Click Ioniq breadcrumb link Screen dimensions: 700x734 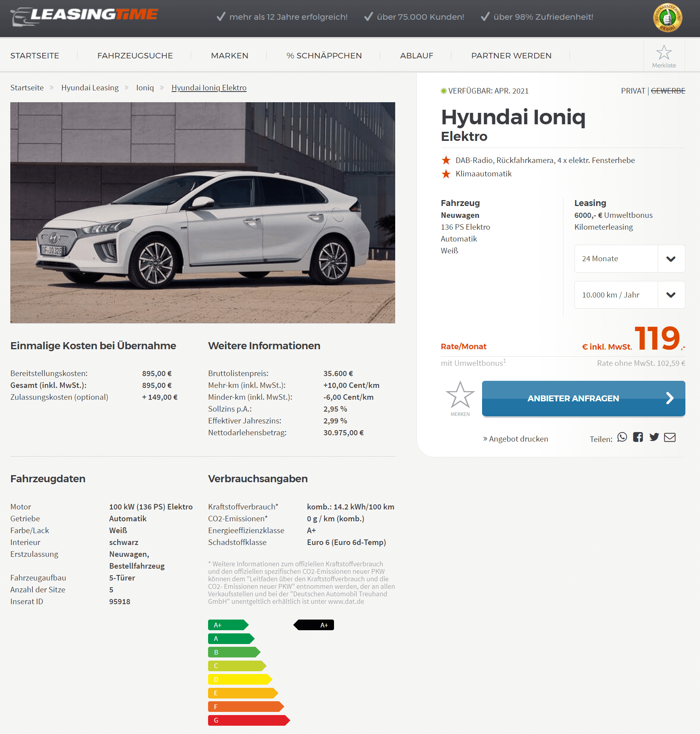145,88
